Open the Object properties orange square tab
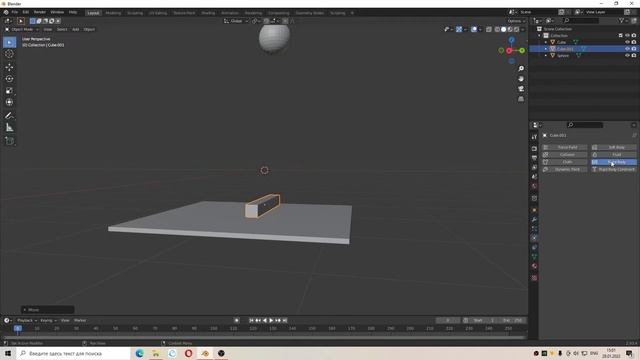This screenshot has width=640, height=360. [534, 210]
